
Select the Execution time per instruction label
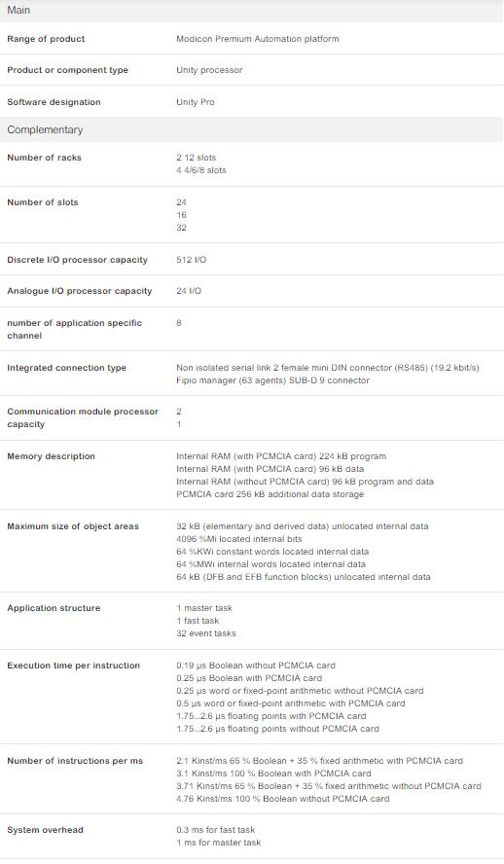pyautogui.click(x=73, y=666)
